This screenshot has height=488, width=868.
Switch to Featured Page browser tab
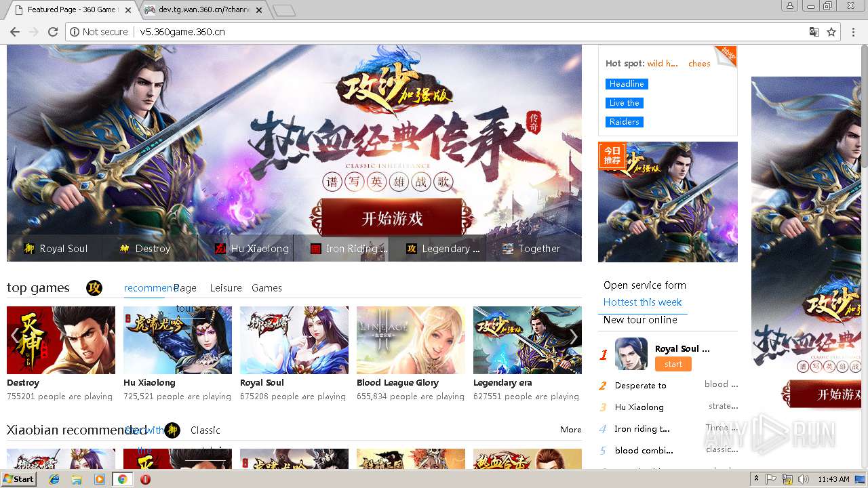(x=71, y=9)
